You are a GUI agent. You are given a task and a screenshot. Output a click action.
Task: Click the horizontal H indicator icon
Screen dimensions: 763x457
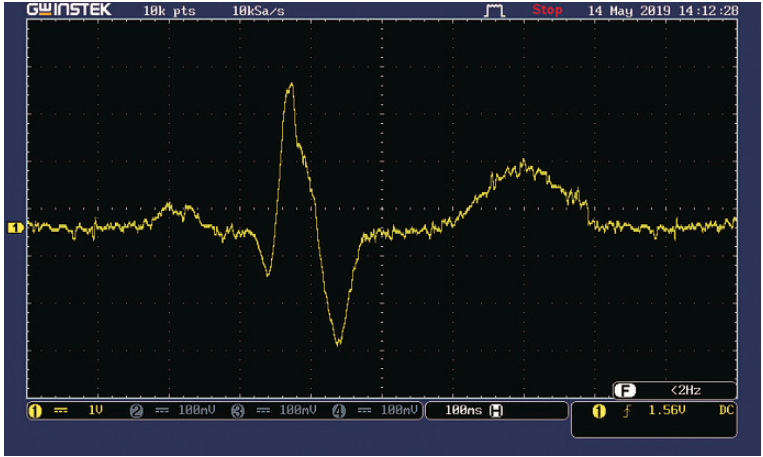(496, 411)
